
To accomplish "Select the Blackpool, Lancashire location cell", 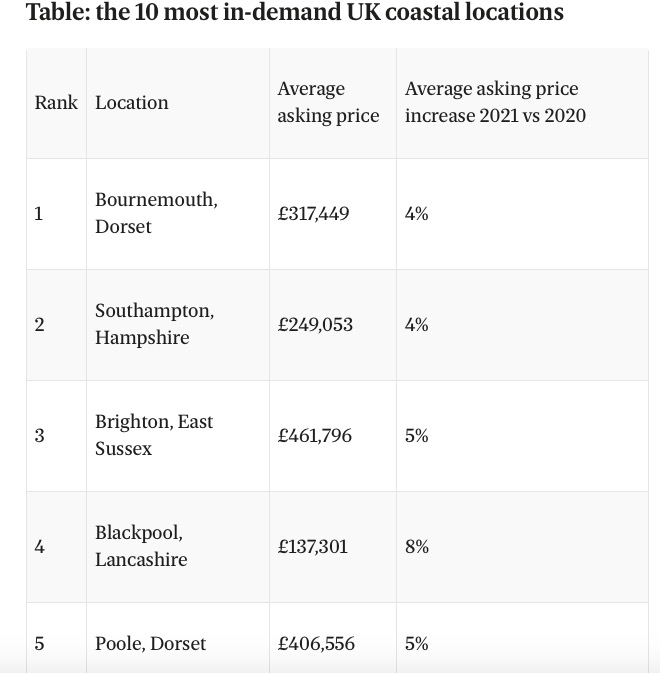I will pyautogui.click(x=141, y=546).
